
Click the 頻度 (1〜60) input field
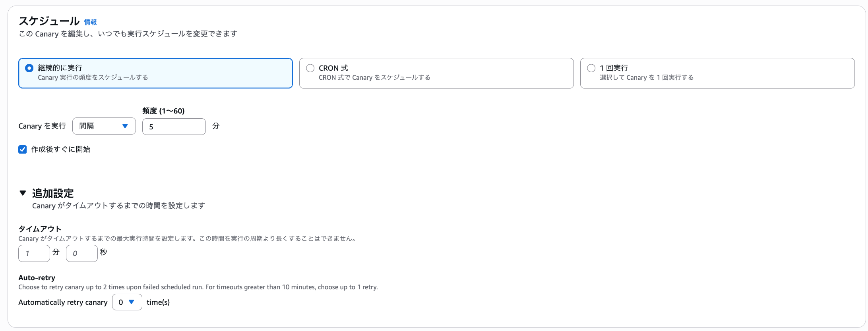[174, 127]
